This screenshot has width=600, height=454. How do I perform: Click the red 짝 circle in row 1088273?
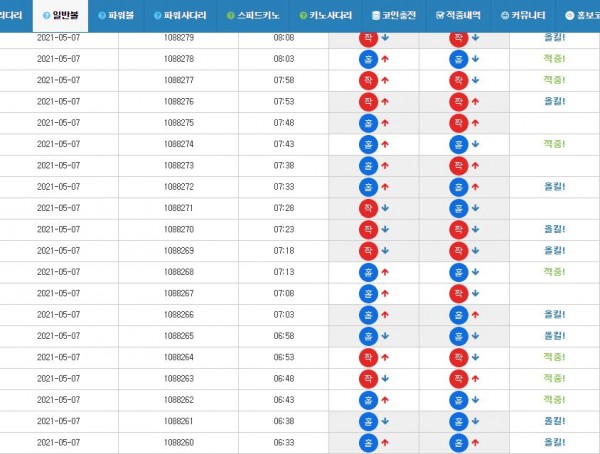click(x=458, y=166)
